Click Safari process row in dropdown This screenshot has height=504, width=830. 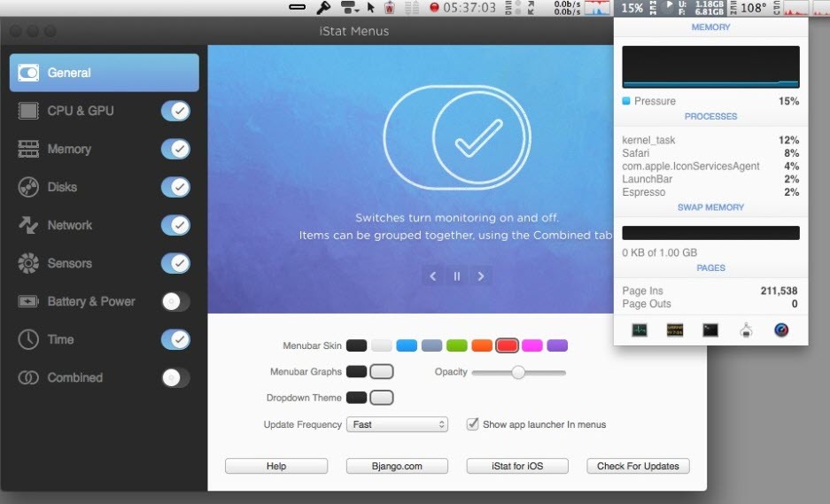pos(710,153)
